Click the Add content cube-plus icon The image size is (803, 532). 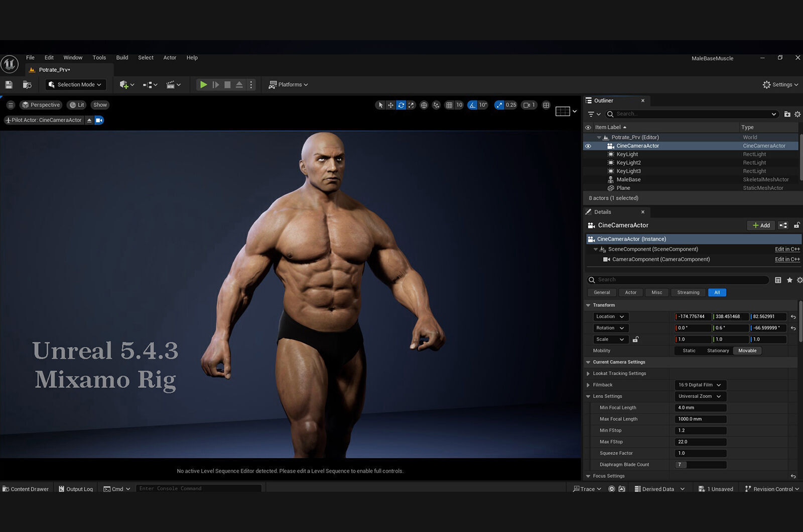tap(126, 85)
